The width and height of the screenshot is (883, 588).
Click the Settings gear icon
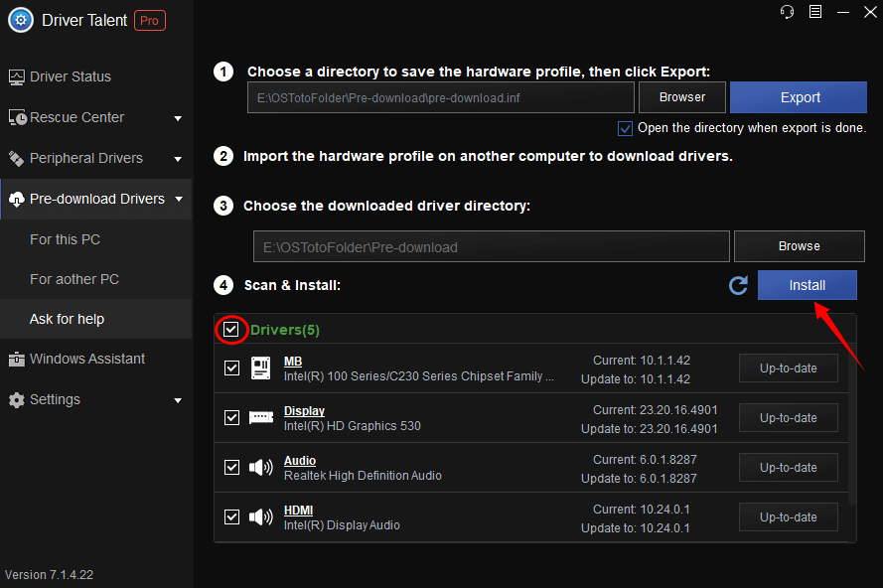coord(16,400)
